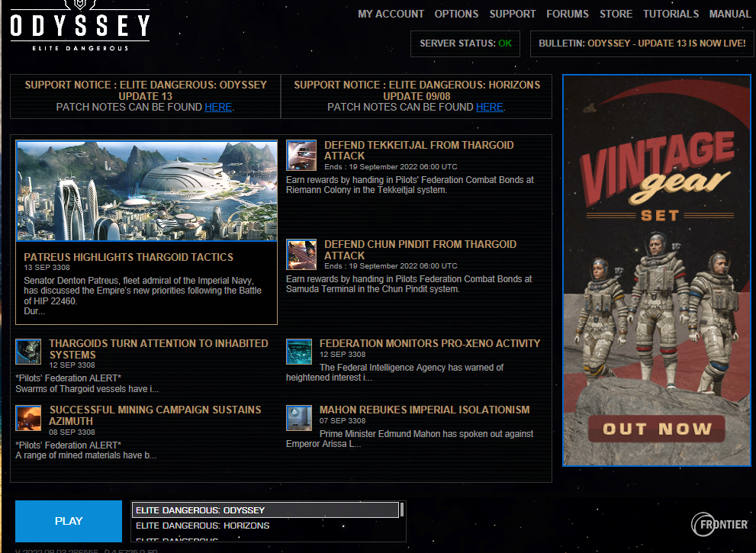
Task: Open Thargoids Turn Attention to Inhabited Systems headline
Action: coord(159,349)
